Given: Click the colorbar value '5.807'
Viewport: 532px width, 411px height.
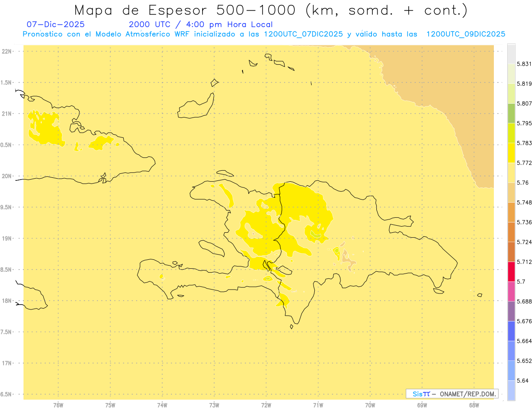Looking at the screenshot, I should point(524,103).
